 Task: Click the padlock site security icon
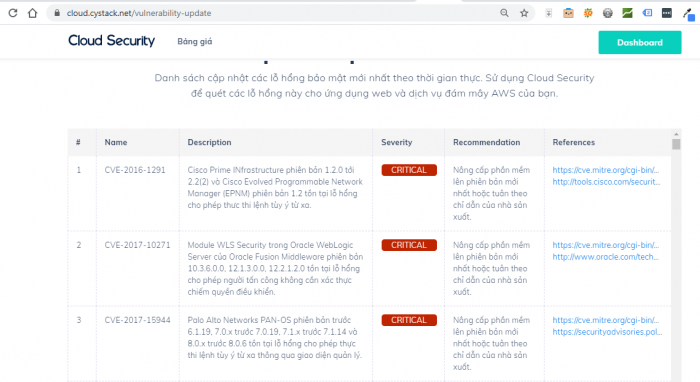(x=57, y=13)
